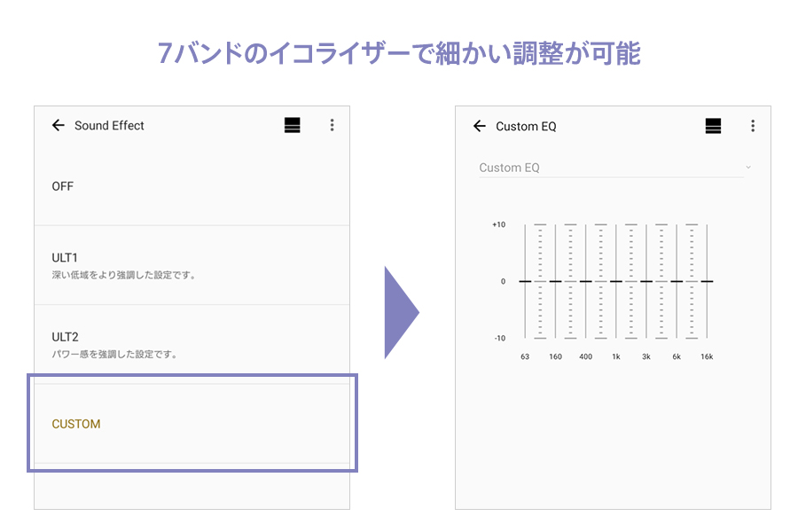The width and height of the screenshot is (798, 532).
Task: Open the Custom EQ preset dropdown
Action: pyautogui.click(x=612, y=168)
